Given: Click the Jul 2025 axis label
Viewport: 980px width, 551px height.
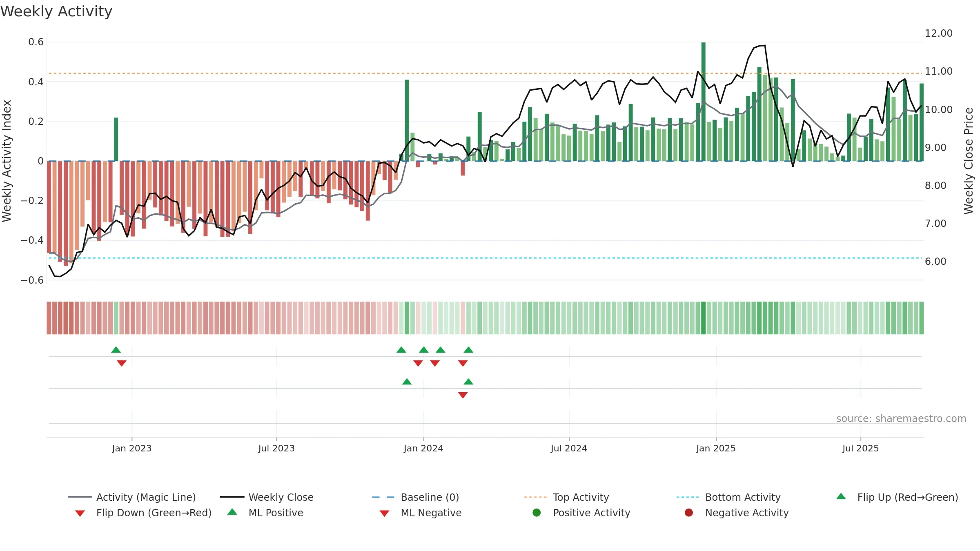Looking at the screenshot, I should (860, 448).
